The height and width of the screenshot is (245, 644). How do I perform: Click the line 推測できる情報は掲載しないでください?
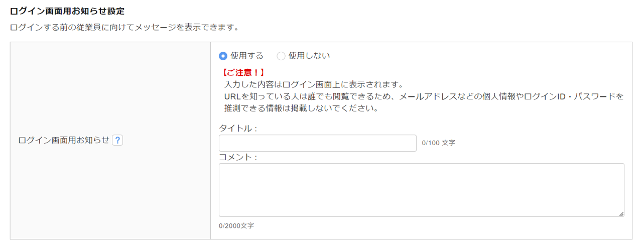pyautogui.click(x=301, y=108)
